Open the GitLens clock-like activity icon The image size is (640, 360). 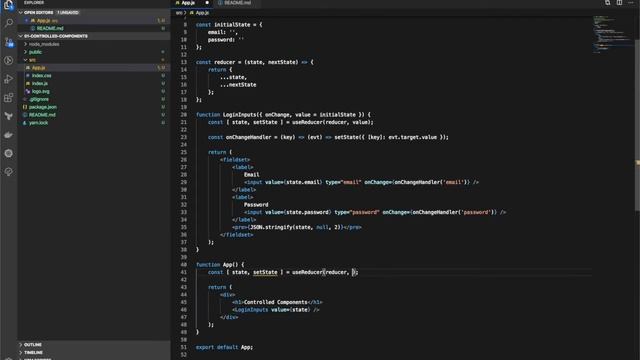coord(9,60)
